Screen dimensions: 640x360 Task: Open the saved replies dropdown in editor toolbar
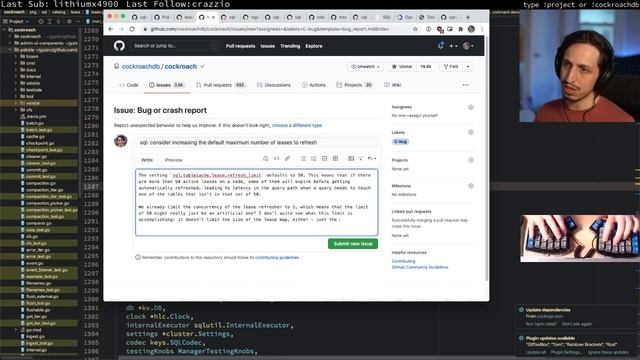[372, 158]
